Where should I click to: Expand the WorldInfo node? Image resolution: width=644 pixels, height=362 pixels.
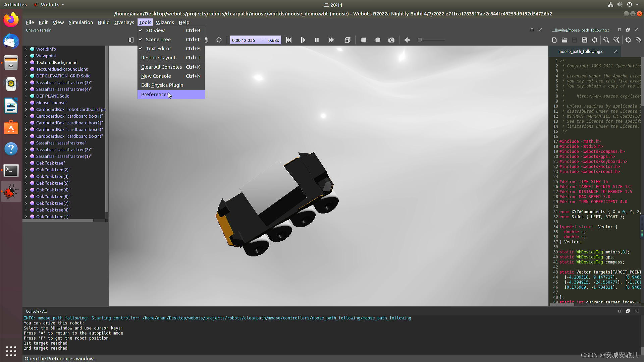[x=26, y=49]
